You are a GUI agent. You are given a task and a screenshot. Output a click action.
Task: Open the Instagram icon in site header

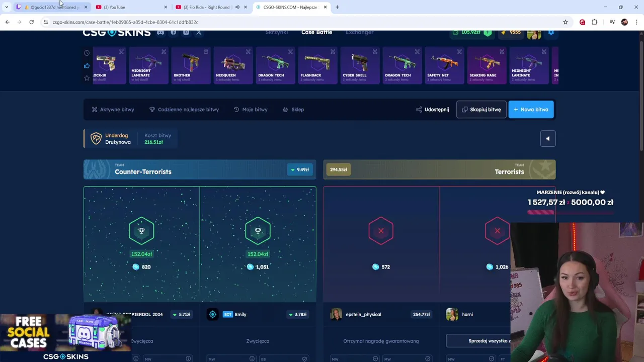pos(186,33)
